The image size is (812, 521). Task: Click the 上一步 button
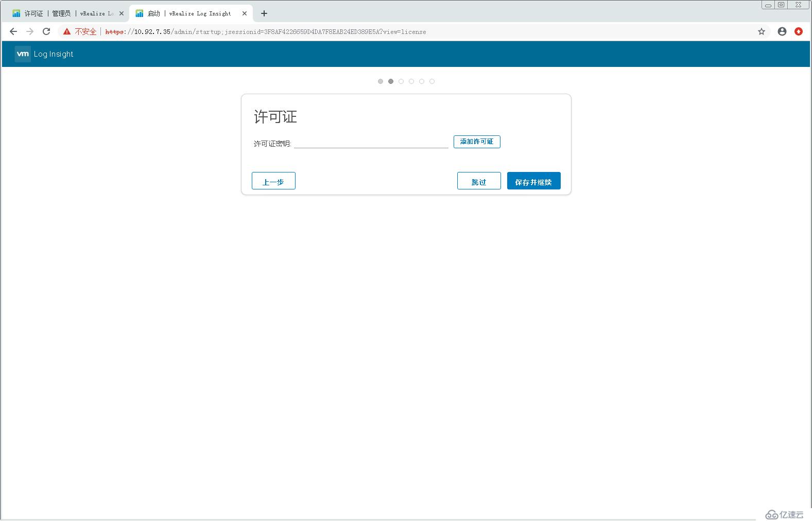pos(273,181)
